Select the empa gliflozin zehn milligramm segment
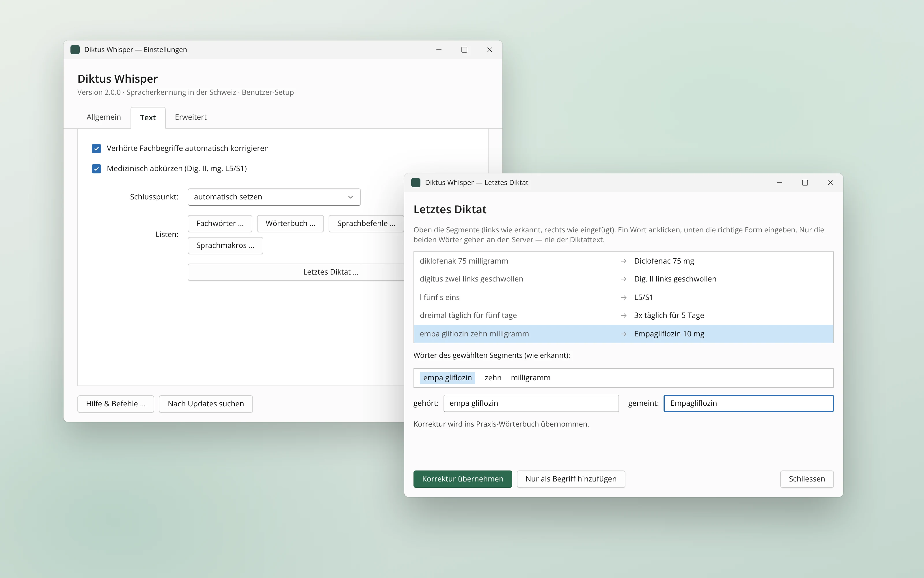924x578 pixels. point(623,334)
